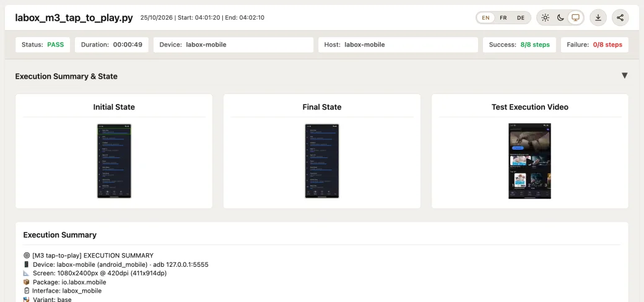Click the Duration 00:00:49 field
The width and height of the screenshot is (644, 302).
tap(111, 45)
